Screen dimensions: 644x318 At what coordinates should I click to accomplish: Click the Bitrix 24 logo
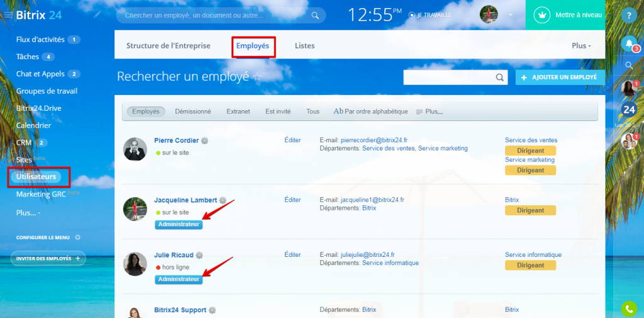[x=38, y=15]
